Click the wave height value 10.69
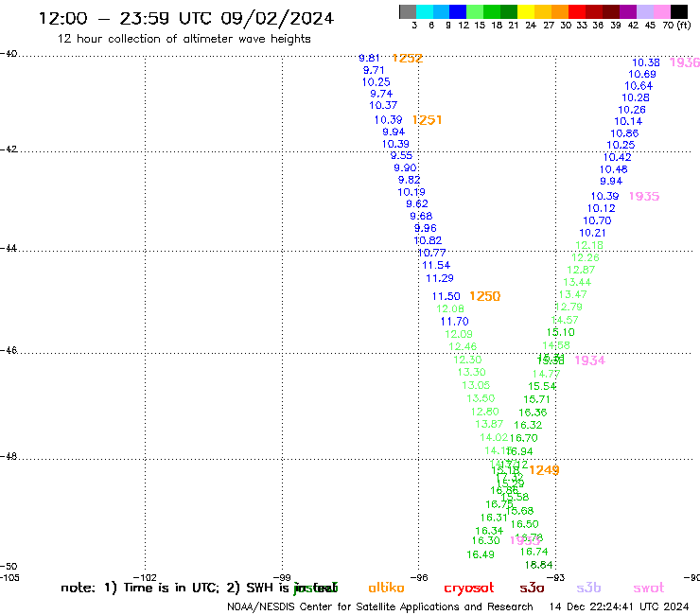Image resolution: width=700 pixels, height=615 pixels. click(x=642, y=74)
